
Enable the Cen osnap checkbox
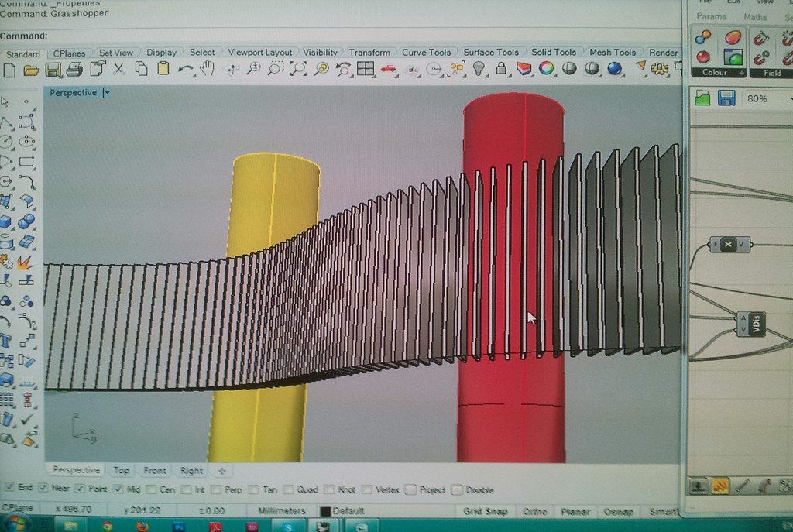151,489
